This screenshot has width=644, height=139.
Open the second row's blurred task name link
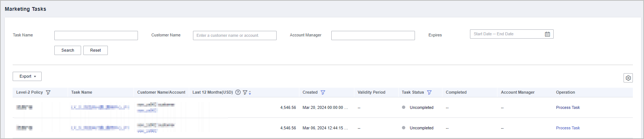click(x=100, y=128)
